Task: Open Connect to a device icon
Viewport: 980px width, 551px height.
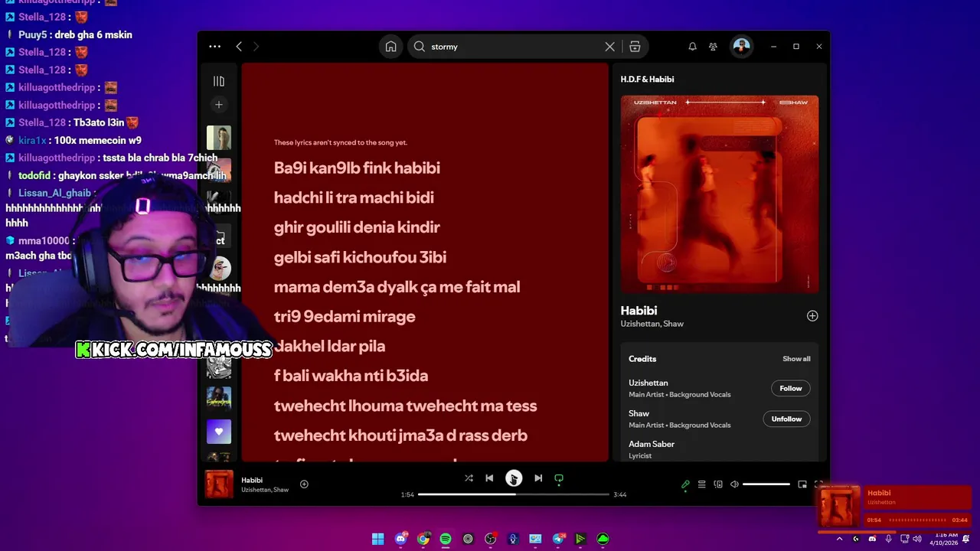Action: point(718,484)
